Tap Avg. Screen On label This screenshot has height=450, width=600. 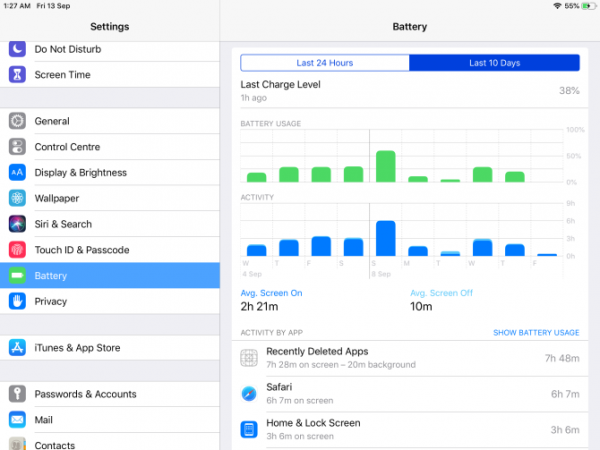tap(271, 293)
